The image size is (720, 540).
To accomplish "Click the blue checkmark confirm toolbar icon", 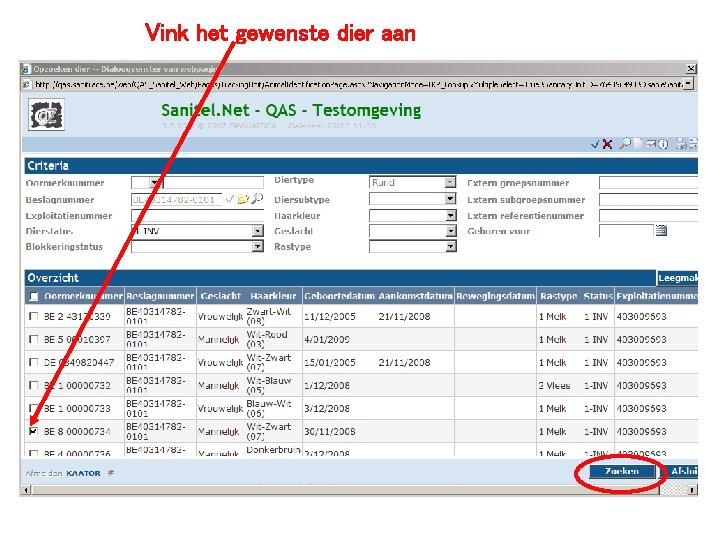I will coord(596,144).
